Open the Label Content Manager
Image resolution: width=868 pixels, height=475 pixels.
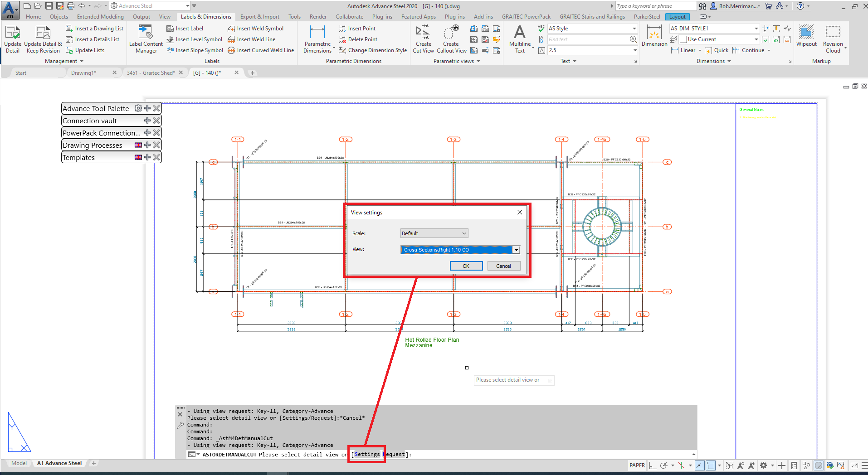(145, 39)
